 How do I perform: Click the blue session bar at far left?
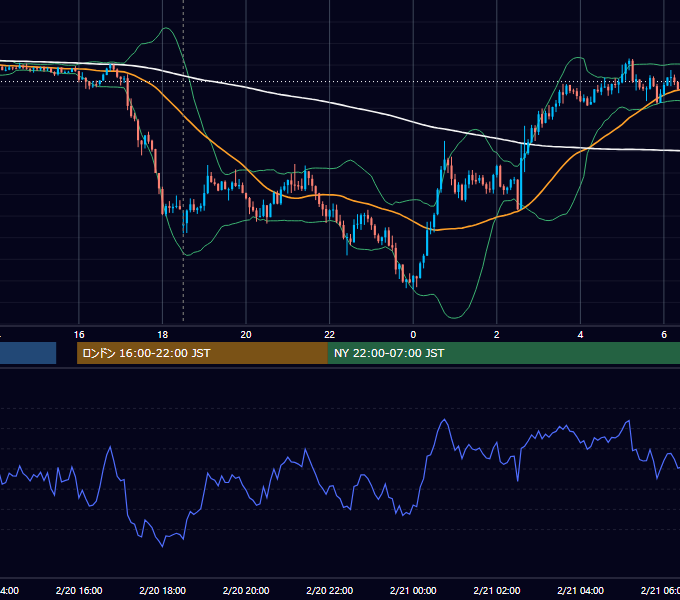pos(28,353)
